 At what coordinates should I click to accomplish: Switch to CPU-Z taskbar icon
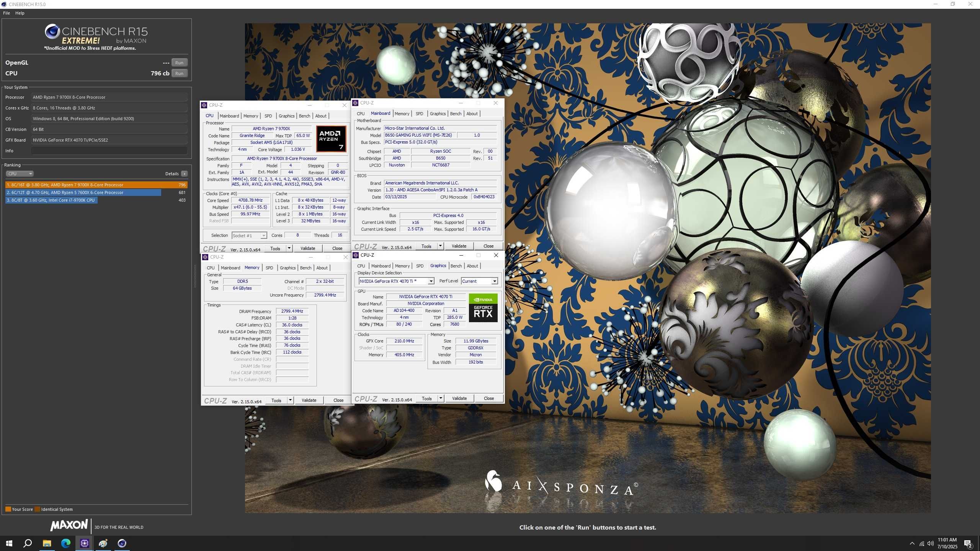[85, 543]
